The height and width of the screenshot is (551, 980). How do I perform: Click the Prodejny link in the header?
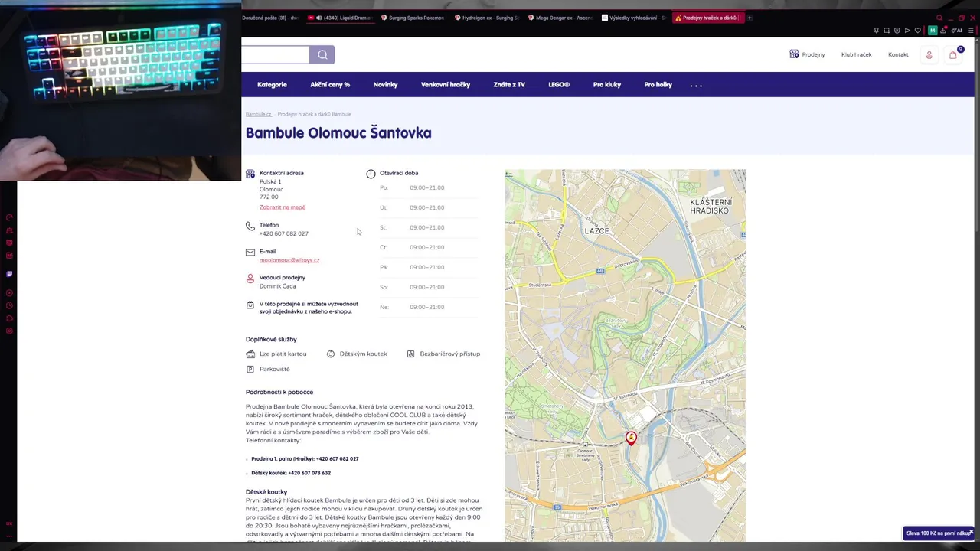coord(813,55)
